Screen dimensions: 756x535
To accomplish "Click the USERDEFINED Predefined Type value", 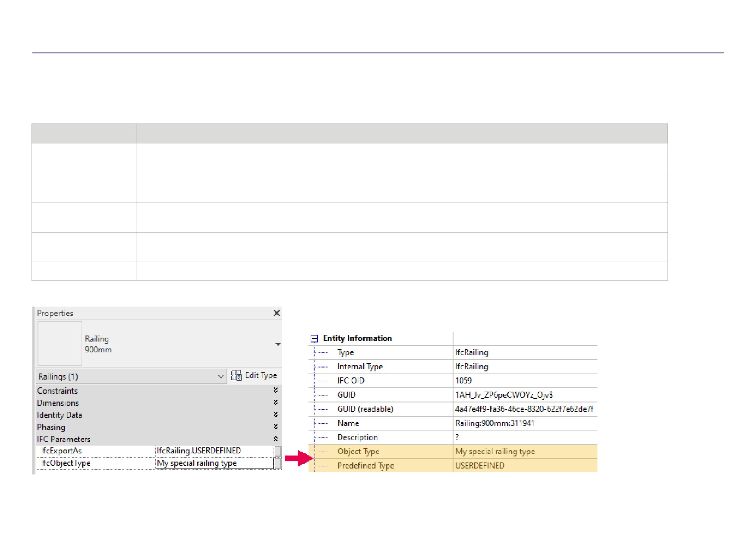I will click(480, 465).
